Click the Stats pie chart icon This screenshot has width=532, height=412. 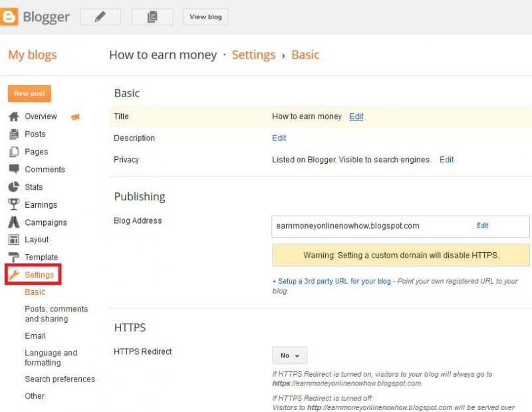coord(14,187)
